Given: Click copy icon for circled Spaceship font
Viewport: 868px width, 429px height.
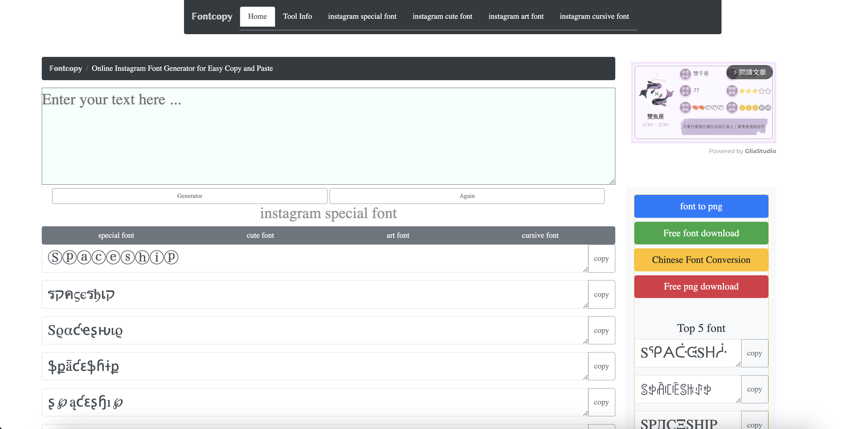Looking at the screenshot, I should coord(601,258).
